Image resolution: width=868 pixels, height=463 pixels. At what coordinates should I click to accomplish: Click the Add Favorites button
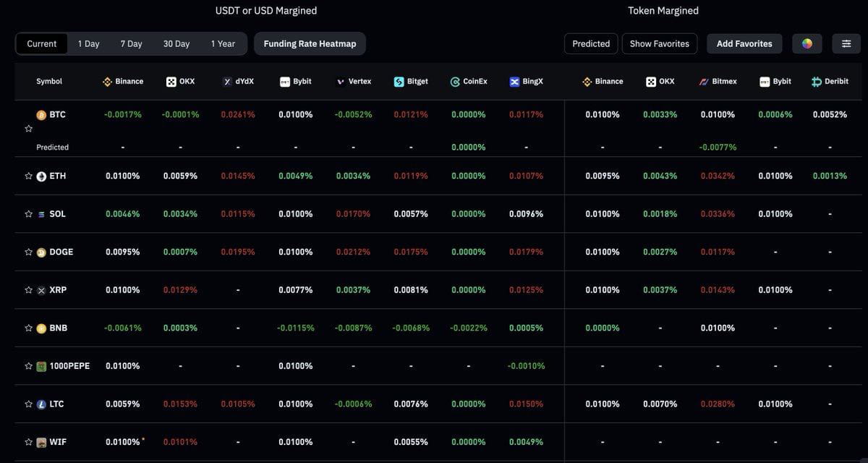coord(744,43)
